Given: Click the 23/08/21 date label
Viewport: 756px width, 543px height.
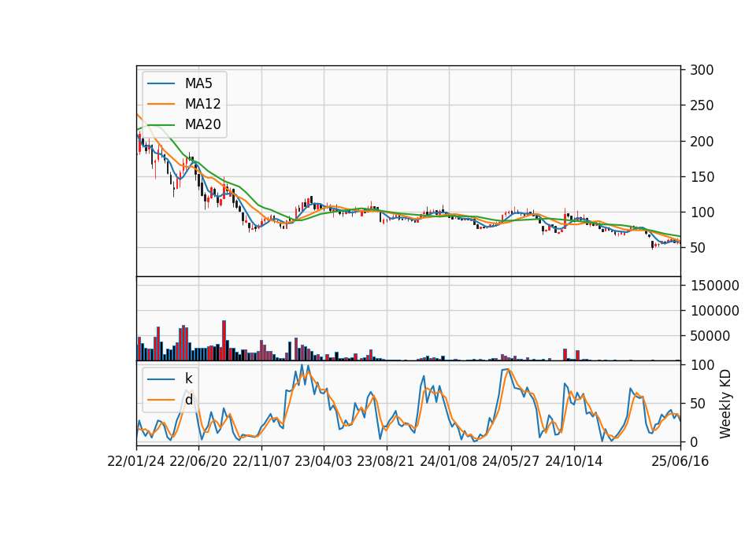Looking at the screenshot, I should tap(386, 461).
